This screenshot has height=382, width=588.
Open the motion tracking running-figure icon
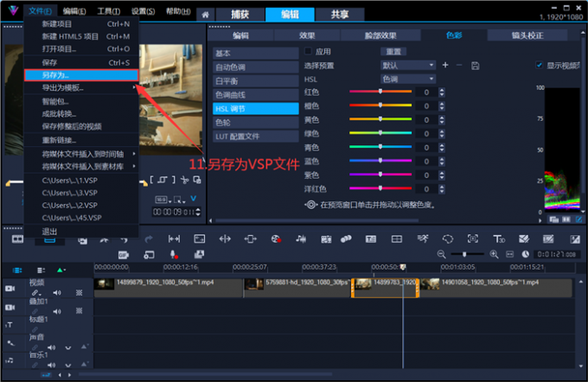(x=423, y=239)
